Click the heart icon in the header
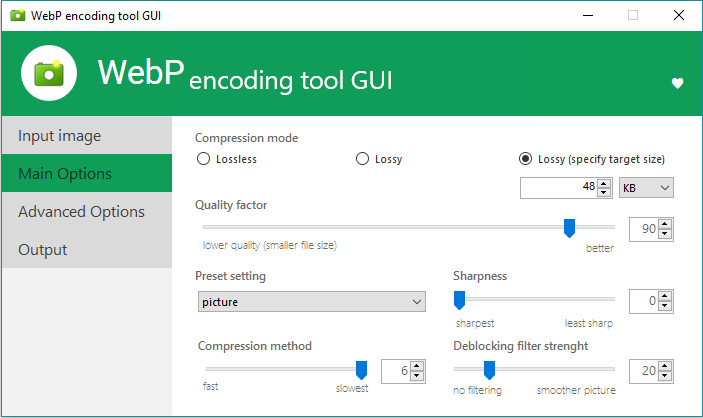The height and width of the screenshot is (418, 703). pos(677,83)
